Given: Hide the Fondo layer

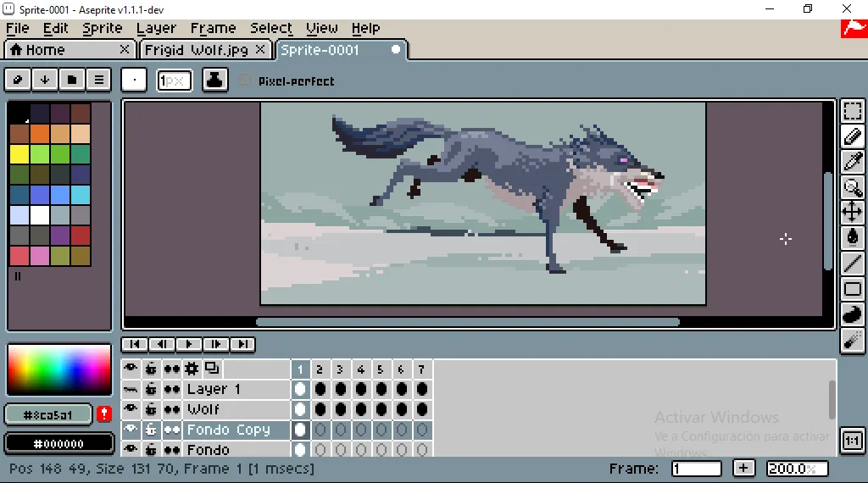Looking at the screenshot, I should [x=131, y=450].
